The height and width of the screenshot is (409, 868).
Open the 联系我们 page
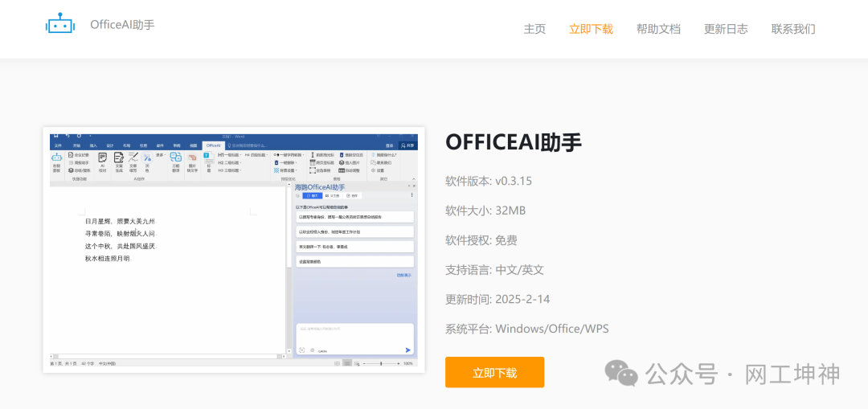[793, 30]
